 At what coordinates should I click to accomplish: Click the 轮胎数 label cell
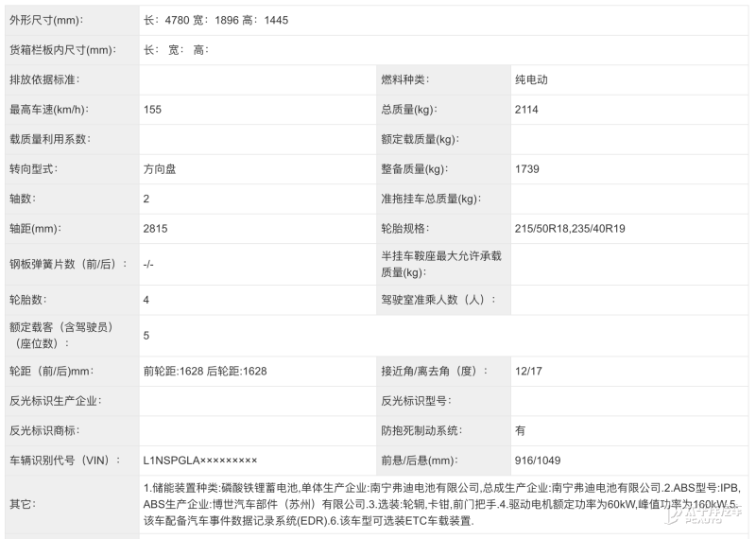pos(27,299)
